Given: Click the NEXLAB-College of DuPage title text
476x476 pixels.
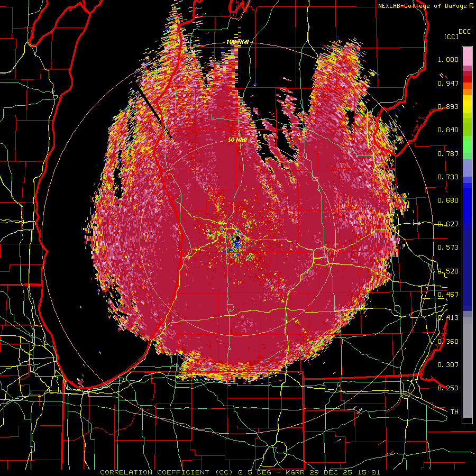Looking at the screenshot, I should pos(425,6).
